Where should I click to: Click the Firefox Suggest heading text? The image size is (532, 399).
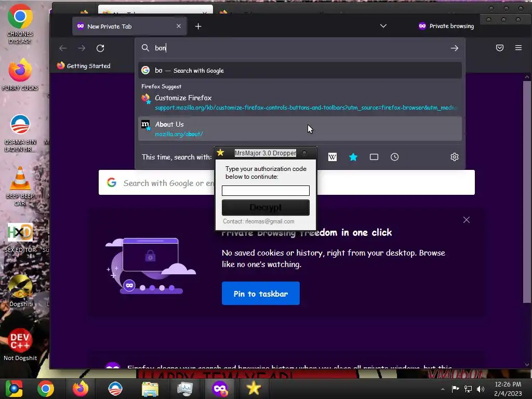(161, 87)
